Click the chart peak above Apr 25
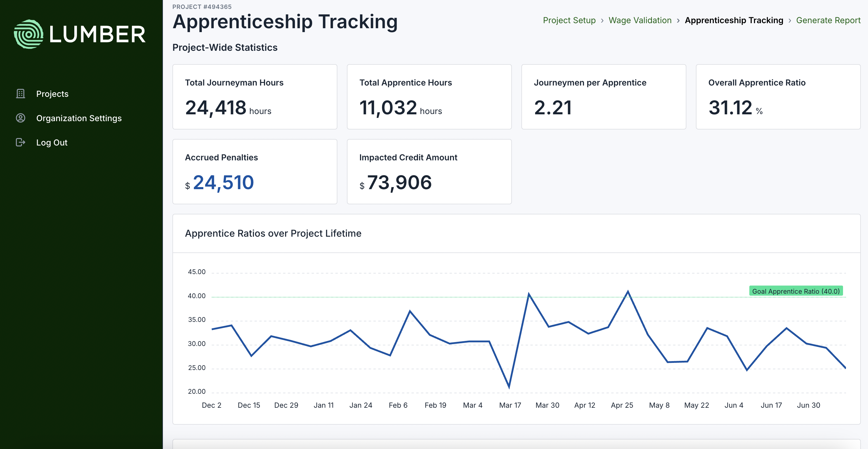This screenshot has width=868, height=449. click(x=628, y=292)
